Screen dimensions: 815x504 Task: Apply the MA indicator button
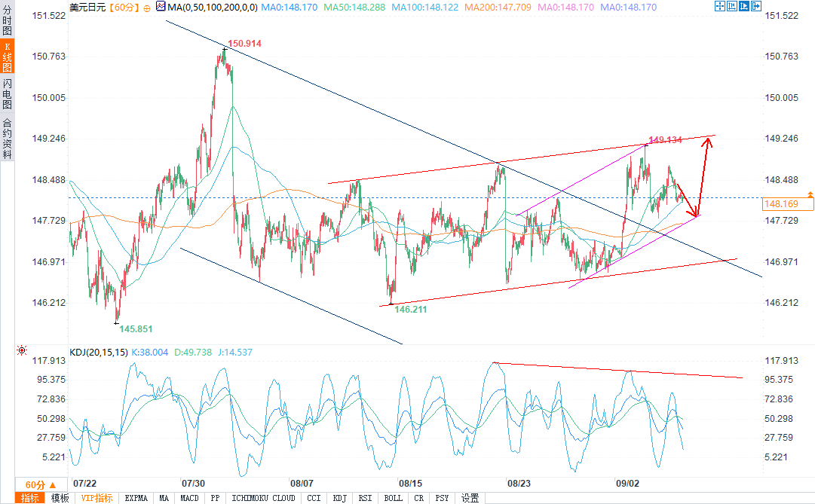[164, 498]
